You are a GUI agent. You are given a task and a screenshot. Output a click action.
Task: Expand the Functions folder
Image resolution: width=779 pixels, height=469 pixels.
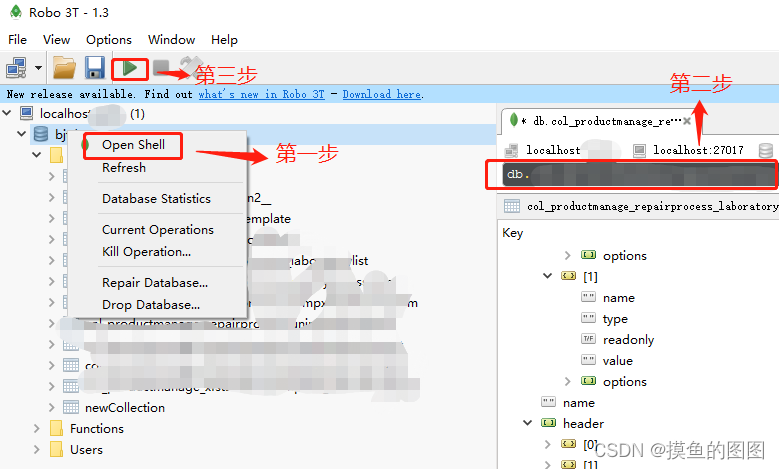coord(36,428)
